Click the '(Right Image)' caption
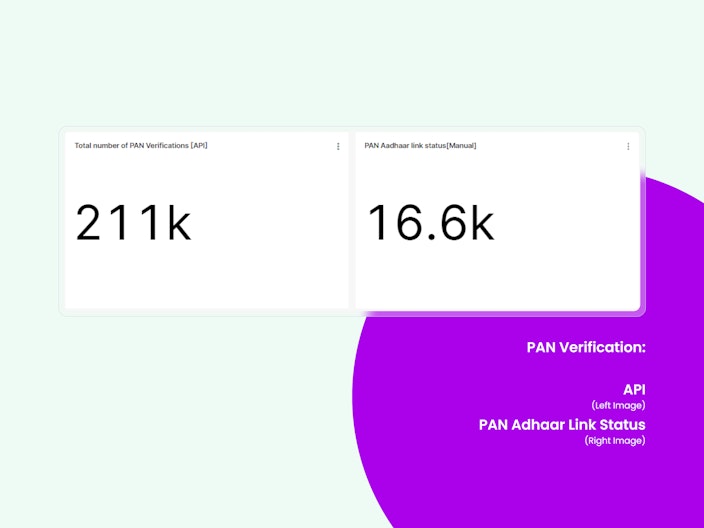Viewport: 704px width, 528px height. [615, 440]
